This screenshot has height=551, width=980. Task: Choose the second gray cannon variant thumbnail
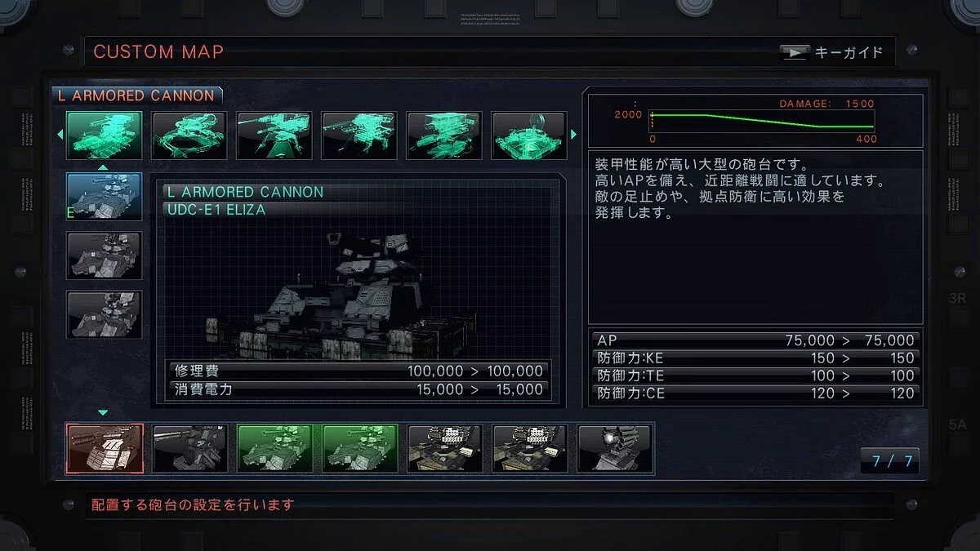(x=104, y=256)
